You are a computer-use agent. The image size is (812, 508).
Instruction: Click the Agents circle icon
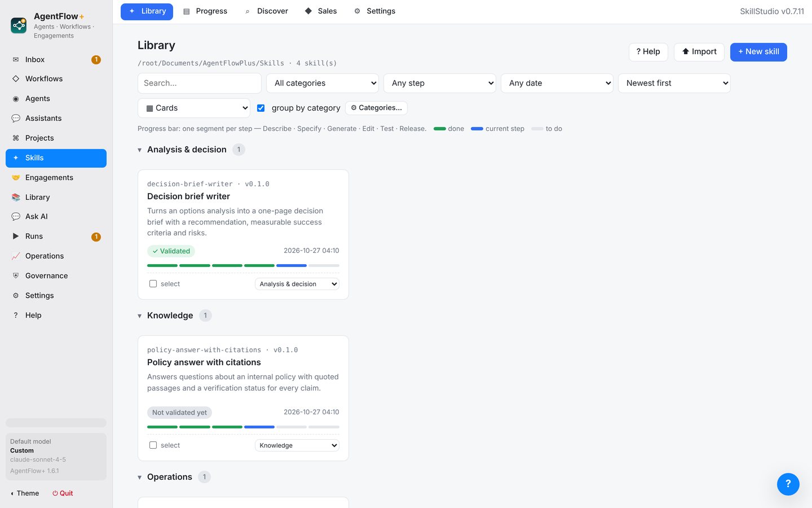pyautogui.click(x=16, y=98)
